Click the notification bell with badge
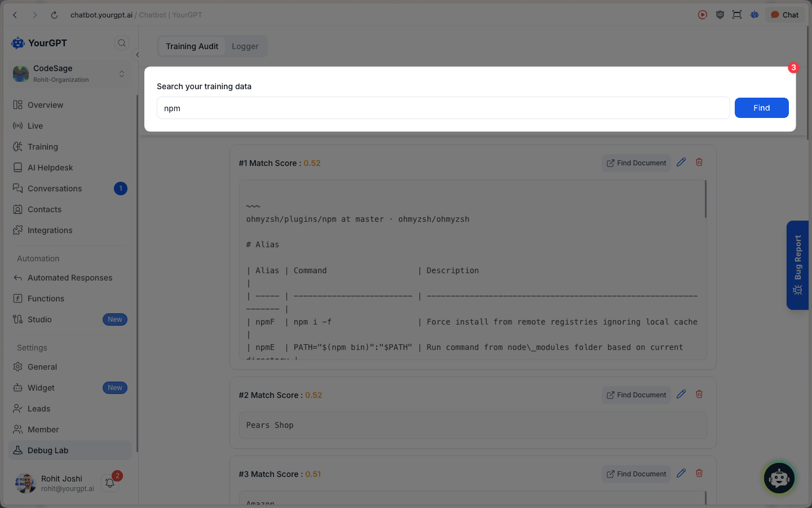 [x=109, y=483]
